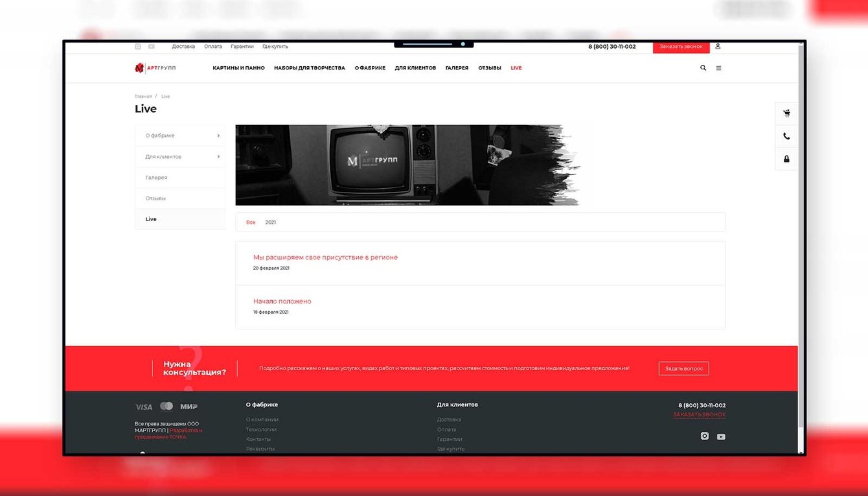
Task: Open 'Галерея' in the main navigation
Action: 457,68
